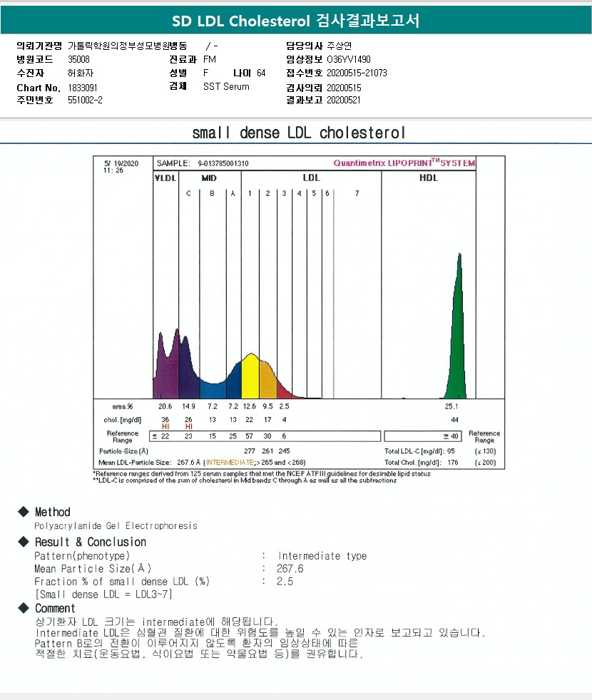Click reception number "20200515-21073"
Screen dimensions: 592x700
tap(357, 73)
